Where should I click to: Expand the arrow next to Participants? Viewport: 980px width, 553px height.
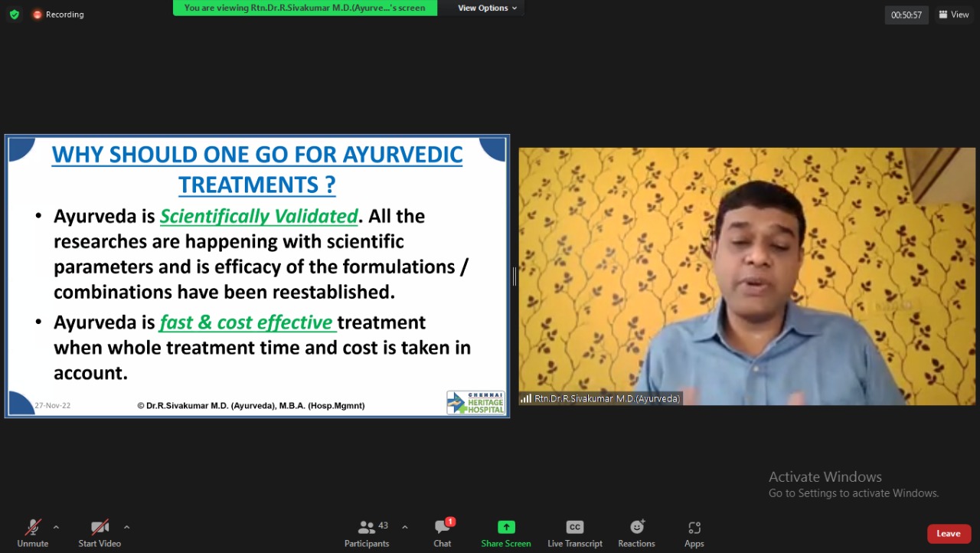click(404, 527)
